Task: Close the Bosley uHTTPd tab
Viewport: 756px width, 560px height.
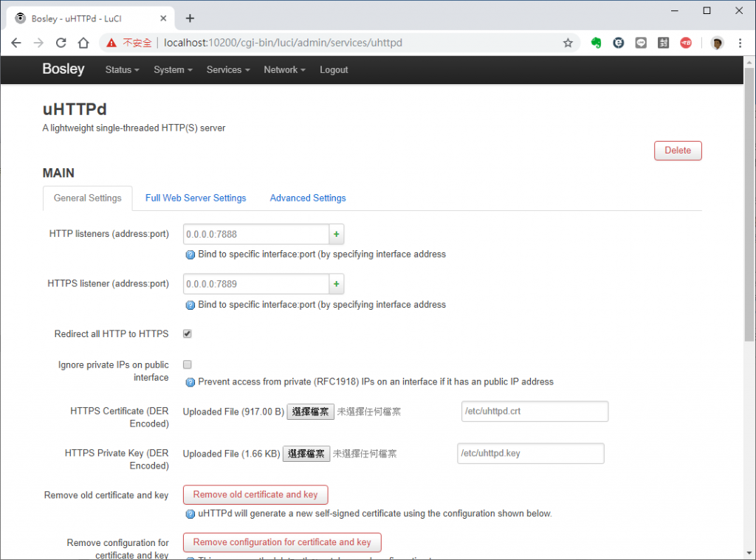Action: pyautogui.click(x=163, y=18)
